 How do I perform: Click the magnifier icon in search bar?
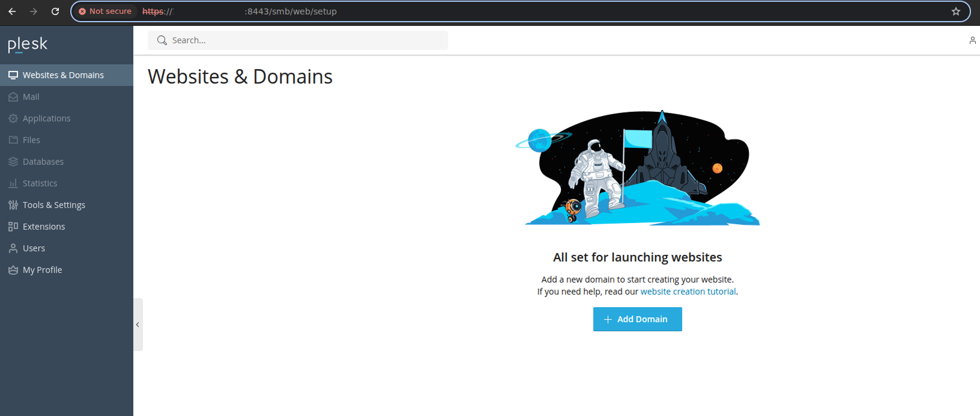pos(162,40)
